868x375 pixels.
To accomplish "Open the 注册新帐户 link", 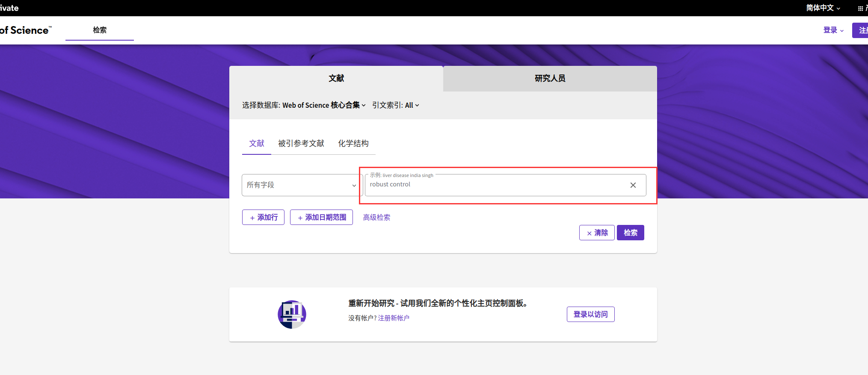I will click(394, 318).
